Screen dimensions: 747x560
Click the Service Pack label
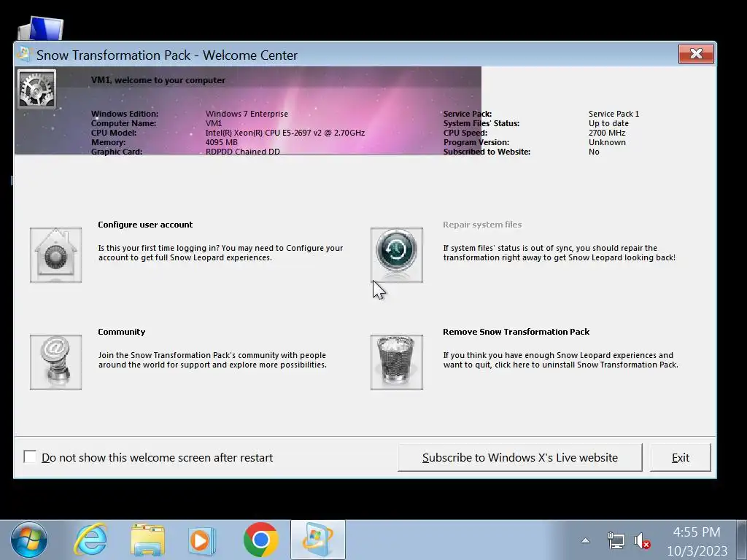coord(468,114)
